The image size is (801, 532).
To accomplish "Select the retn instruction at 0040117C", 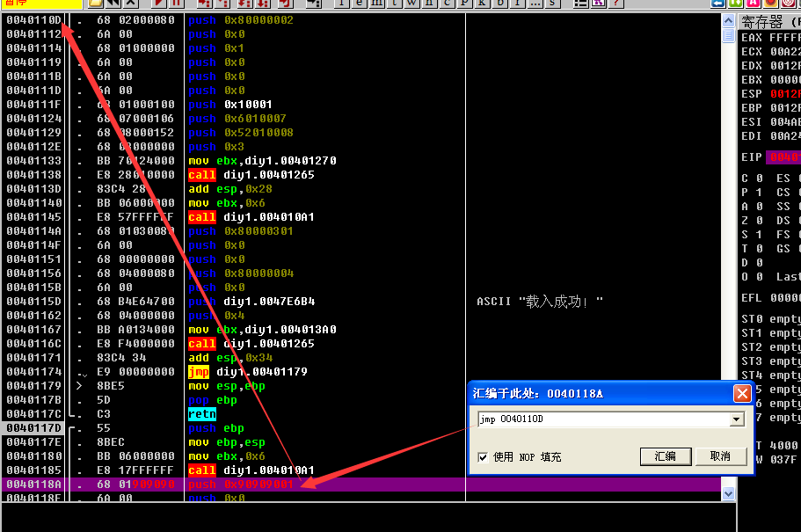I will click(x=201, y=414).
